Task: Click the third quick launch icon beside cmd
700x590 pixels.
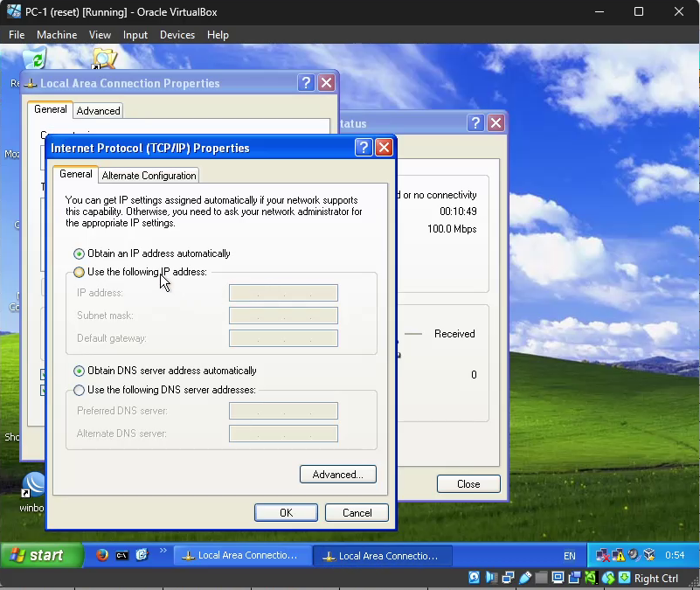Action: (142, 555)
